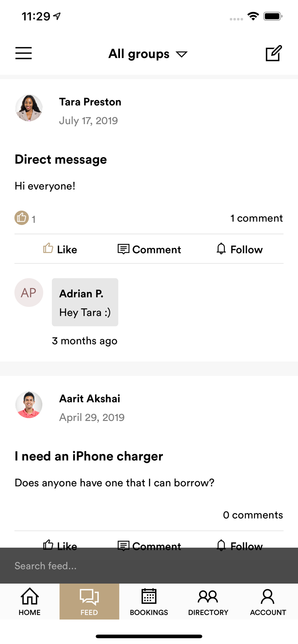The width and height of the screenshot is (298, 644).
Task: Go to the Home tab
Action: (x=30, y=601)
